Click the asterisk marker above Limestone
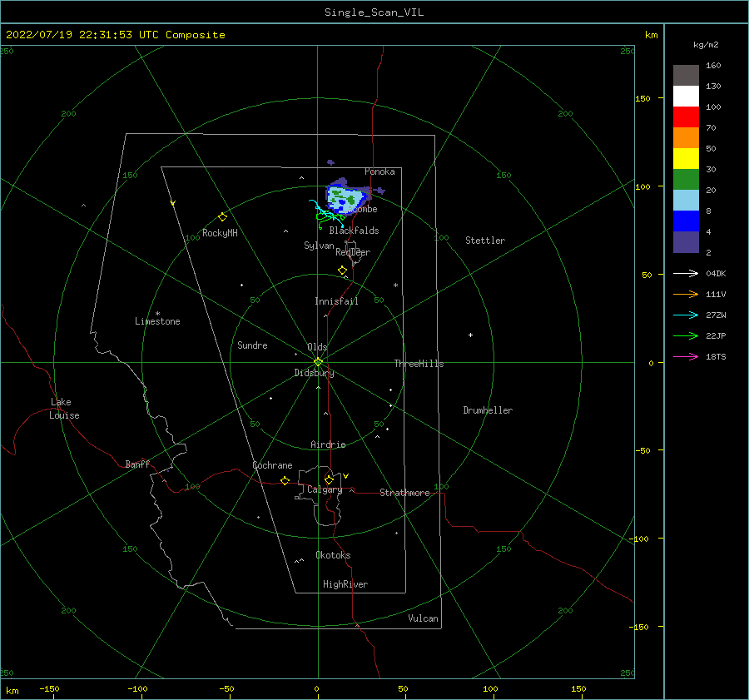The image size is (749, 700). point(157,314)
